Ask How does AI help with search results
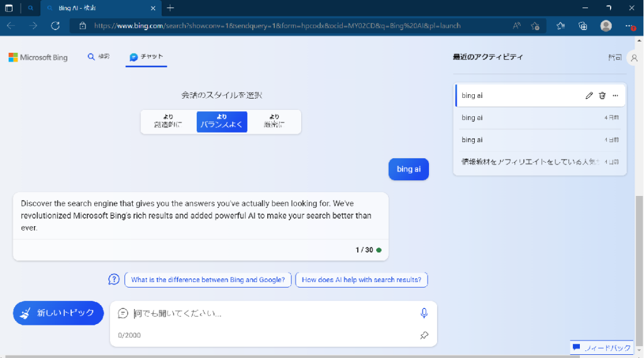Viewport: 644px width, 358px height. coord(362,279)
